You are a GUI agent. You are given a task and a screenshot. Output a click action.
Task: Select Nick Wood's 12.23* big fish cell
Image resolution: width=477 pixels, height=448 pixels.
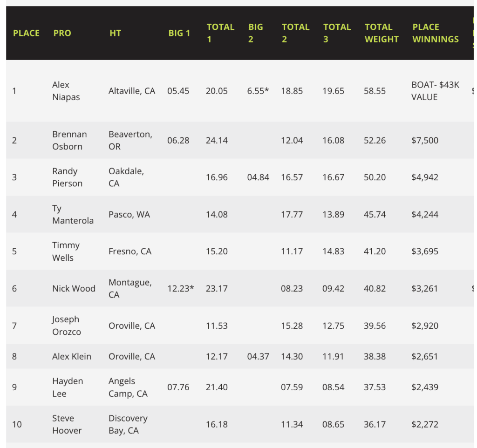click(181, 289)
